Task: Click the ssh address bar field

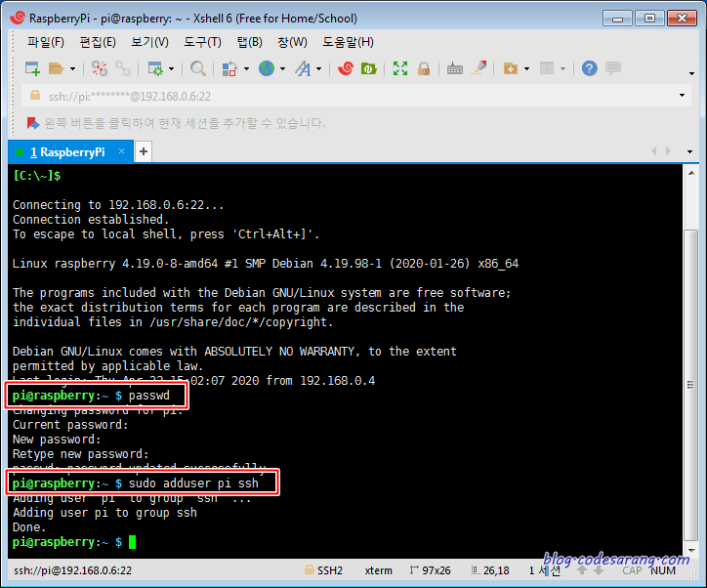Action: [x=356, y=96]
